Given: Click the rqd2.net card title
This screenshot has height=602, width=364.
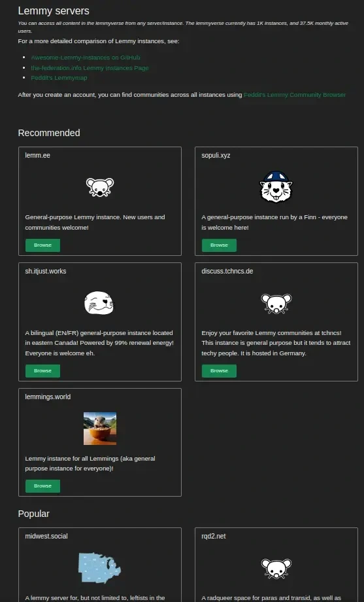Looking at the screenshot, I should click(x=214, y=536).
